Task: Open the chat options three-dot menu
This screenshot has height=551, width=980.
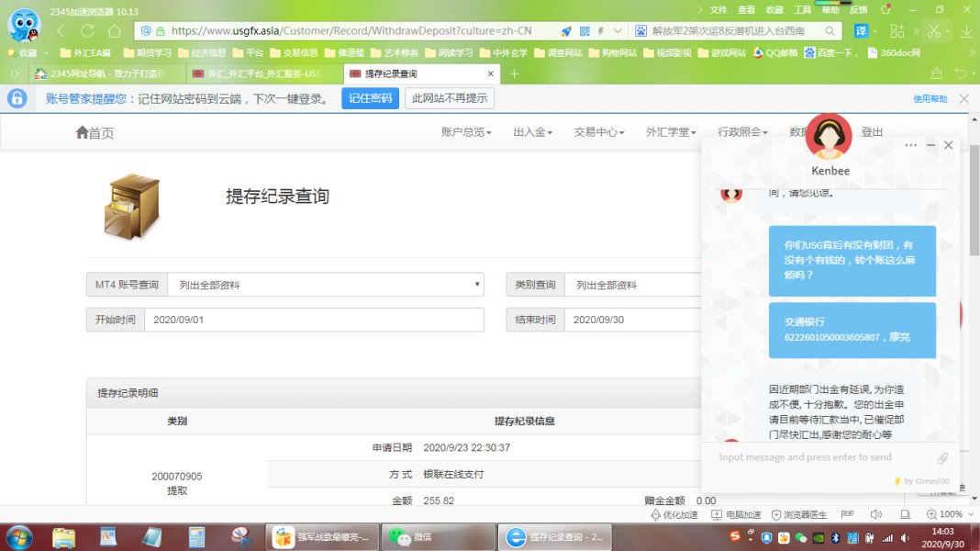Action: pos(910,145)
